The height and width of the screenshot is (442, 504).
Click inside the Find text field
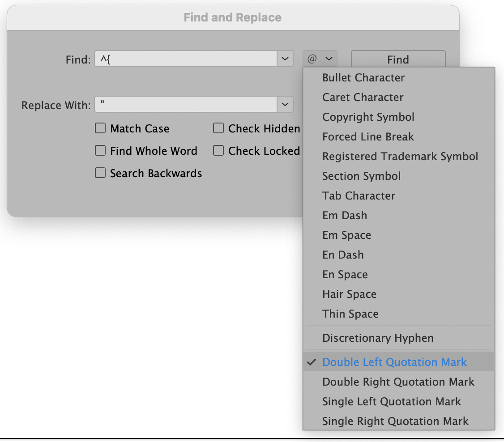188,59
